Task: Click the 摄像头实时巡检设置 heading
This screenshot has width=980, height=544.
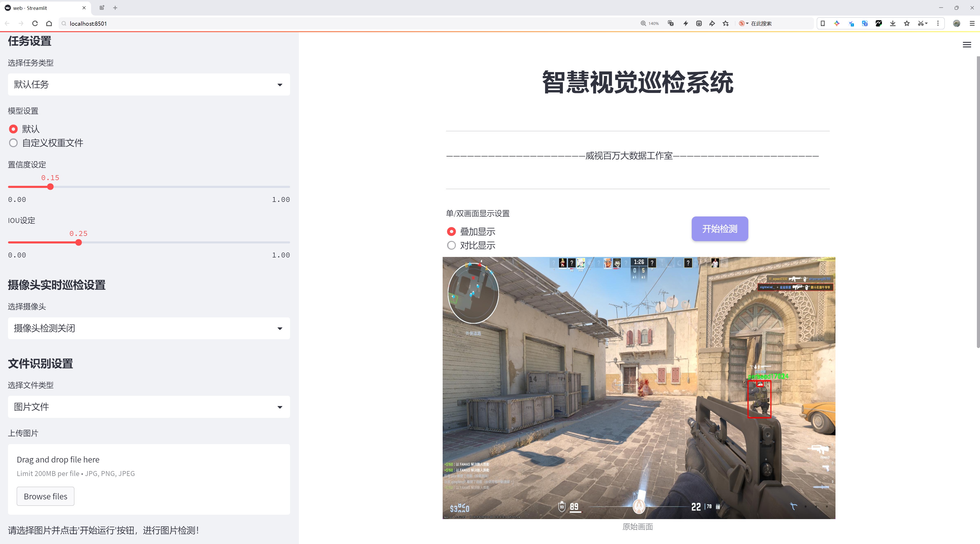Action: tap(57, 285)
